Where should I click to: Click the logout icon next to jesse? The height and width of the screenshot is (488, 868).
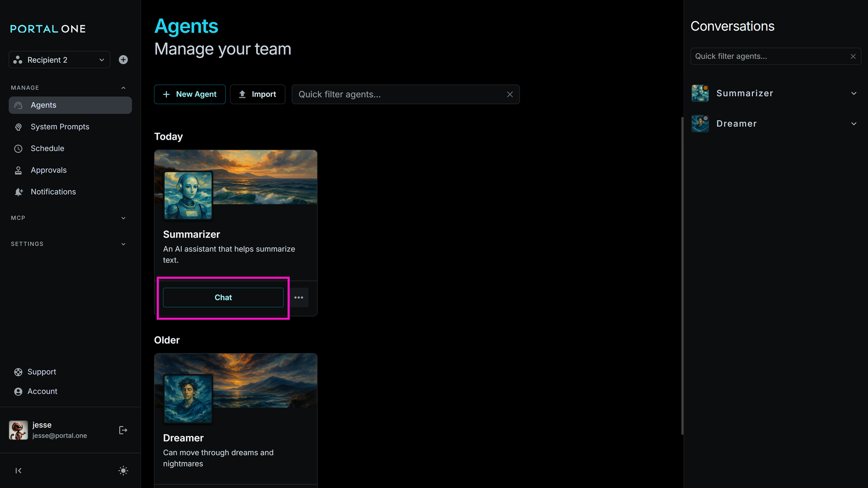tap(123, 430)
